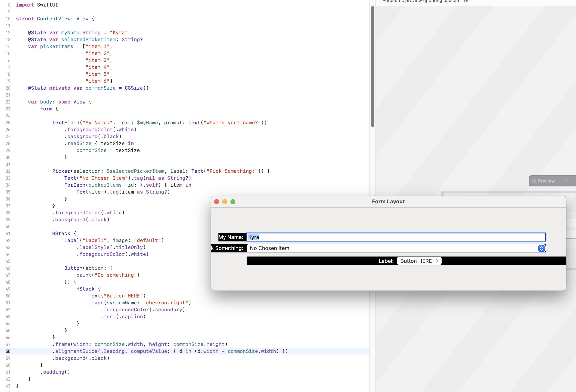
Task: Click line number 58 in the gutter
Action: click(x=8, y=351)
